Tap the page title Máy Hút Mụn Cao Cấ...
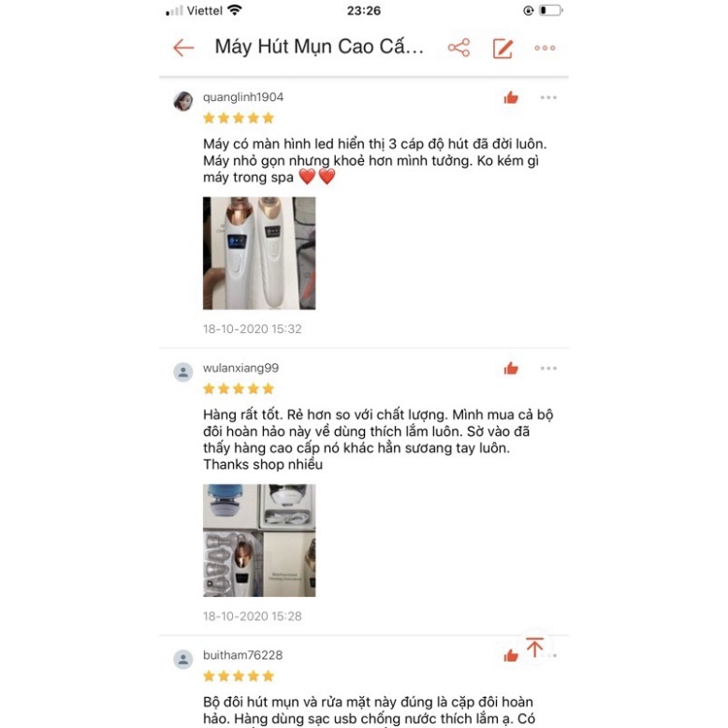This screenshot has width=728, height=728. point(319,47)
